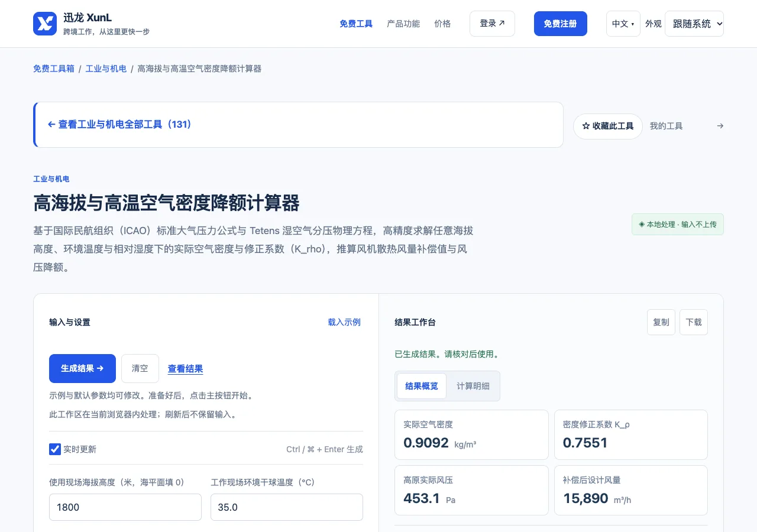Open the 中文 language dropdown

[x=623, y=24]
